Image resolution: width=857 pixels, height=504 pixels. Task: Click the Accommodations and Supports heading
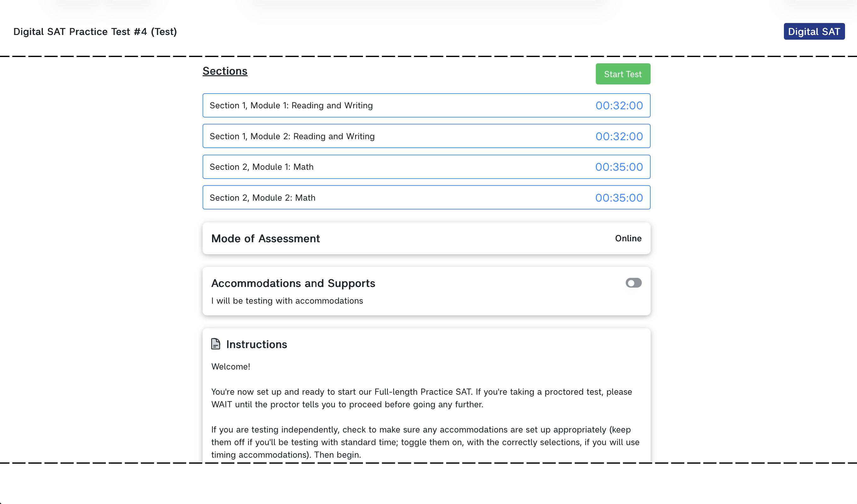pos(293,283)
